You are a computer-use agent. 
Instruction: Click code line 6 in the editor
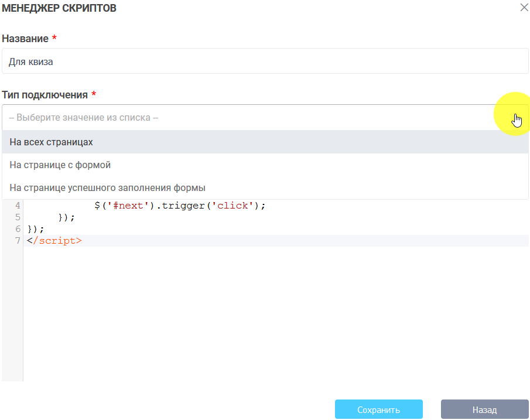[36, 229]
